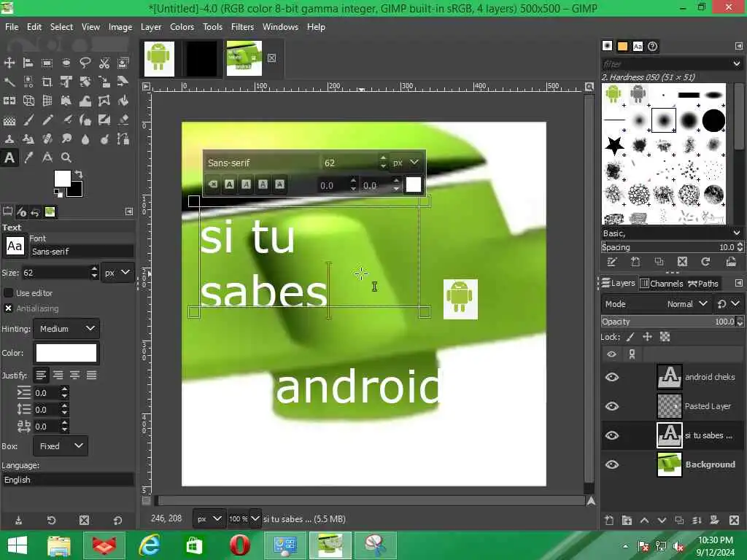
Task: Toggle lock alpha channel
Action: [665, 337]
